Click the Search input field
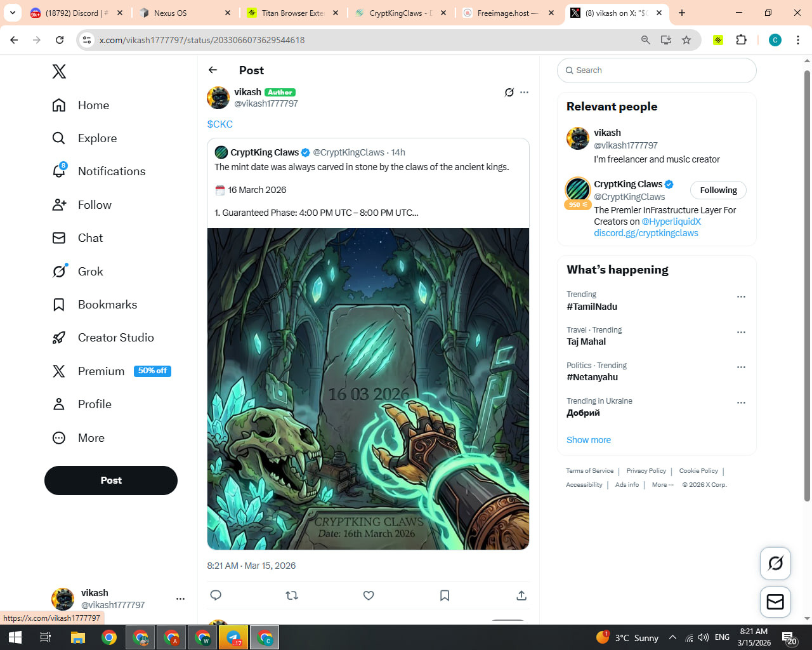Screen dimensions: 812x650 pos(657,70)
